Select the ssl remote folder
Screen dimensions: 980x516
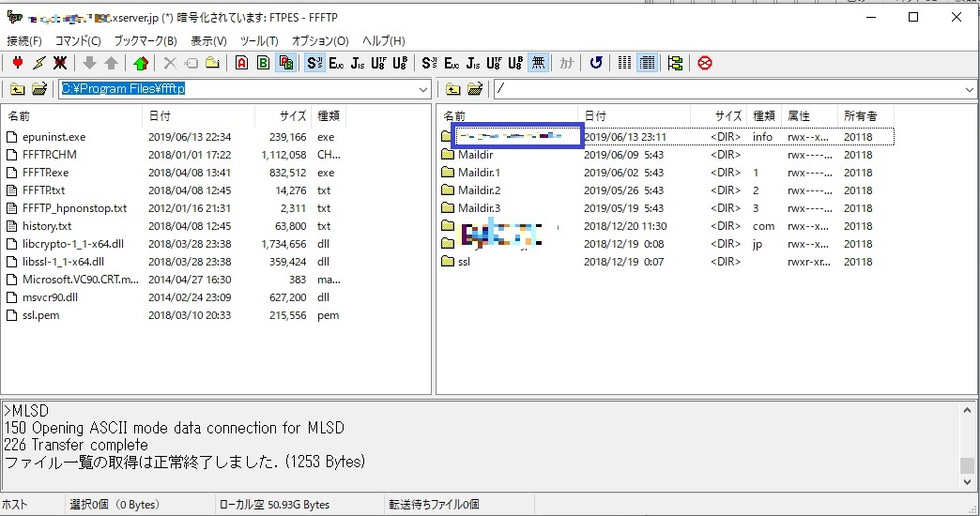464,262
